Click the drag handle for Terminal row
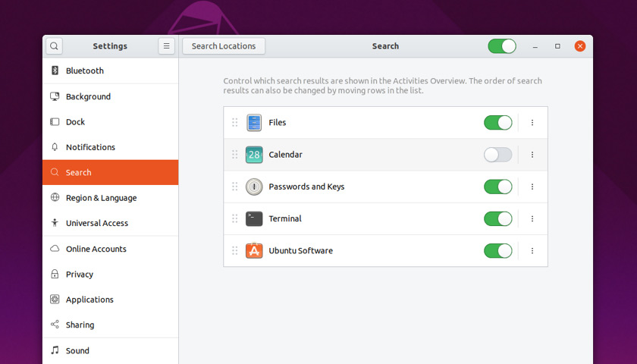The width and height of the screenshot is (637, 364). [x=235, y=218]
